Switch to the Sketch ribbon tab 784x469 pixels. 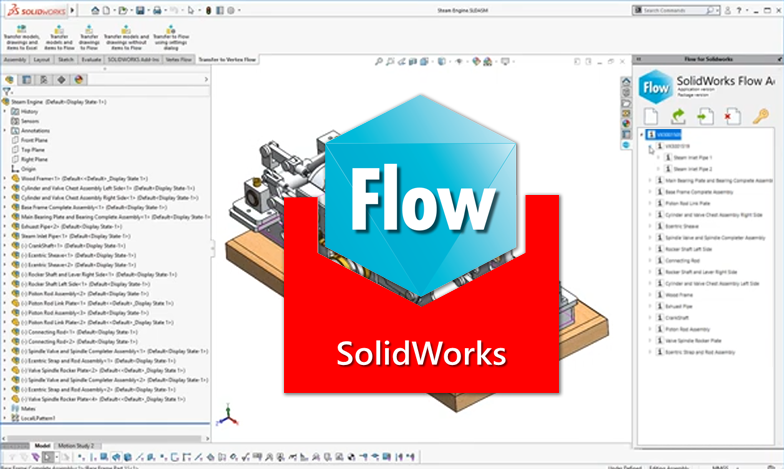click(x=66, y=60)
